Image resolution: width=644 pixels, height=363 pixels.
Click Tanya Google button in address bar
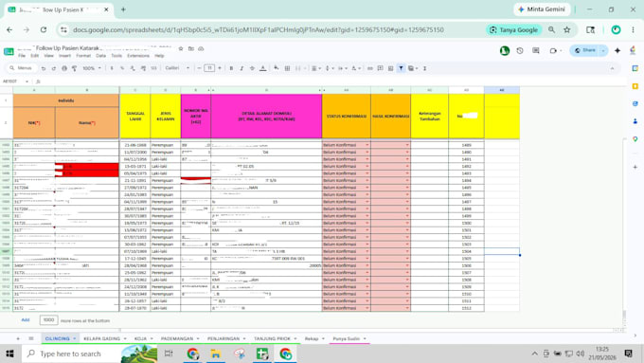tap(514, 30)
